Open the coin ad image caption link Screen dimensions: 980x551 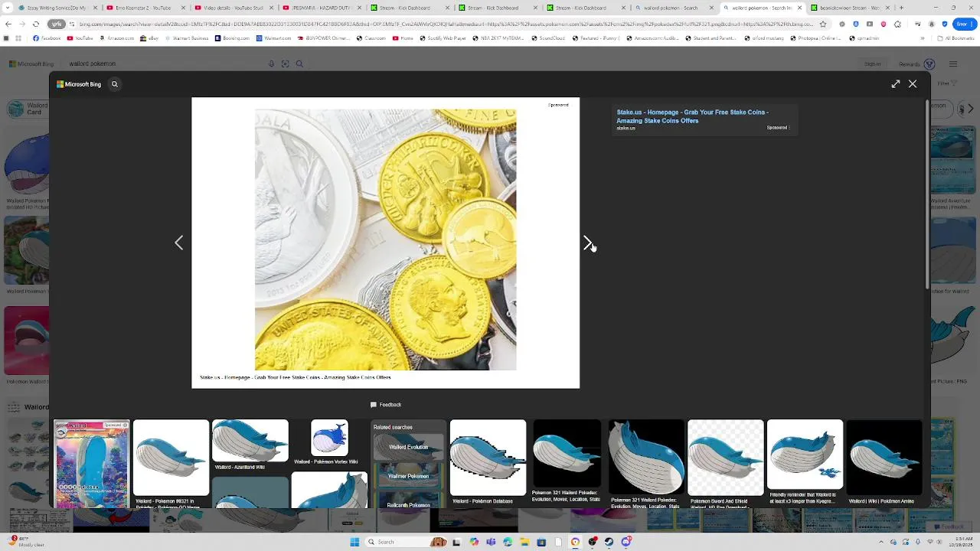tap(296, 377)
